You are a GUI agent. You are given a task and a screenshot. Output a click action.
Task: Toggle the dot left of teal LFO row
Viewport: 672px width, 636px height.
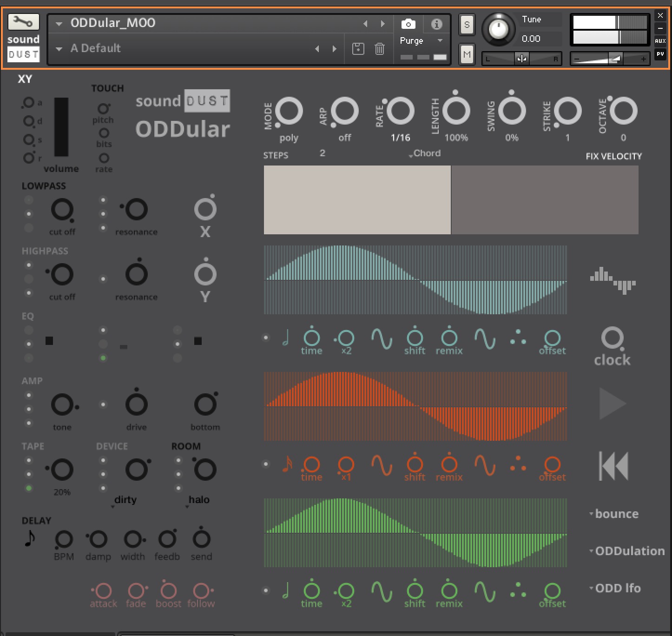pos(266,338)
